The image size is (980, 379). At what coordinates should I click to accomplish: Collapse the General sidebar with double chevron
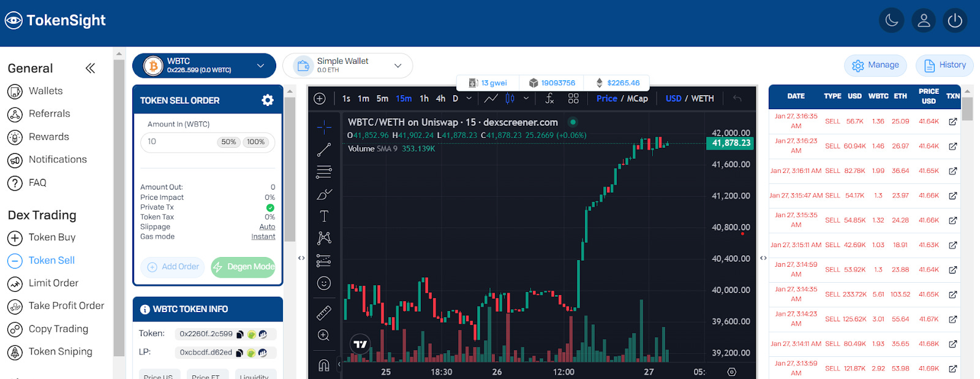tap(90, 68)
